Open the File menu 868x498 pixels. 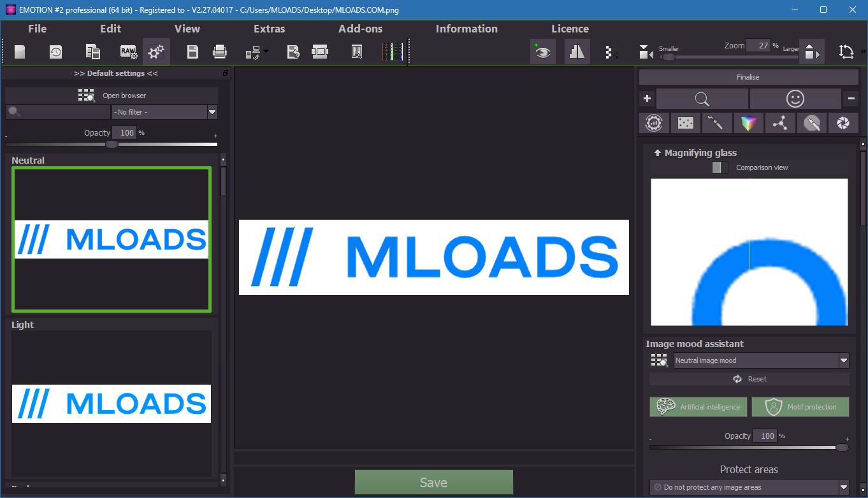tap(38, 29)
